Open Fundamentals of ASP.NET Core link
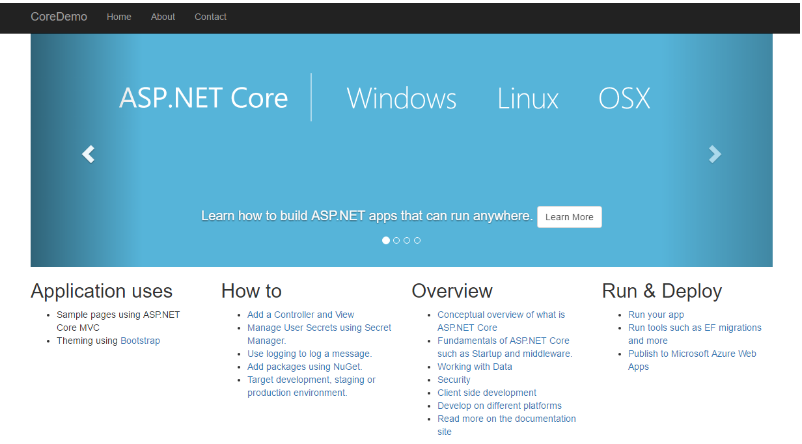Viewport: 802px width, 444px height. 505,347
